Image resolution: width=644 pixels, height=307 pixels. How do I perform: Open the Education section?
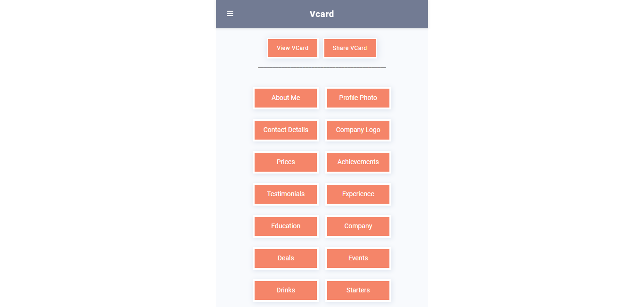tap(286, 226)
